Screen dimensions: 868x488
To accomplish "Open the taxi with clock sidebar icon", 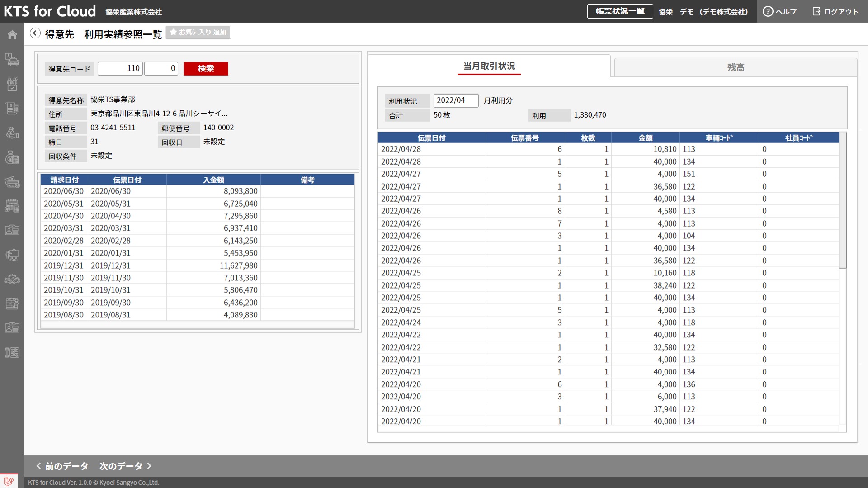I will tap(12, 60).
